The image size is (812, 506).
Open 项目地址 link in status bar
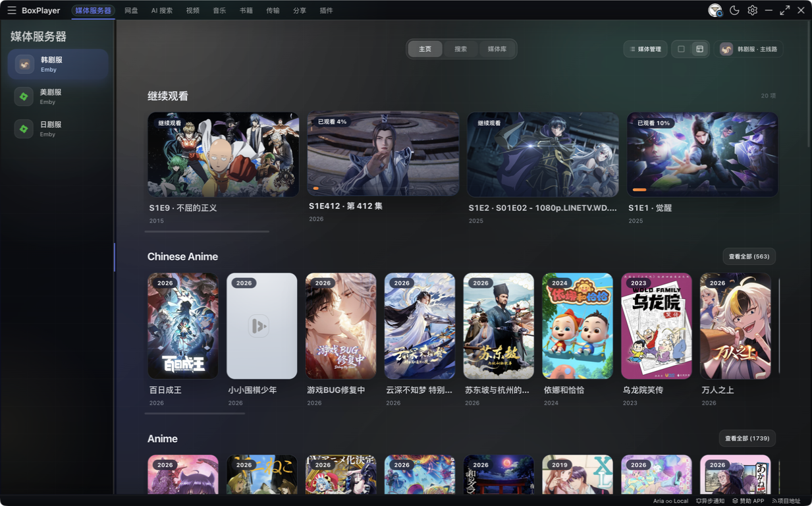pos(786,501)
